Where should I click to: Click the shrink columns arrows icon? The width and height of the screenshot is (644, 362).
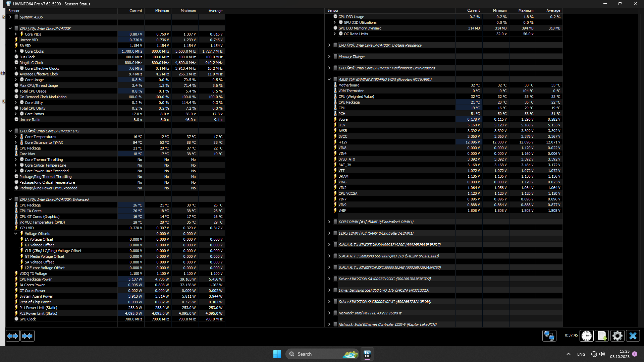point(28,336)
